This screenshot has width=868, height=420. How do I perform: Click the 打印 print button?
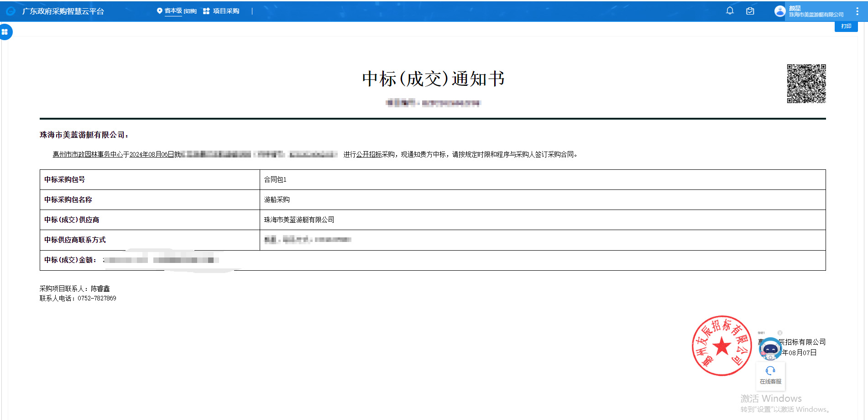(x=846, y=26)
